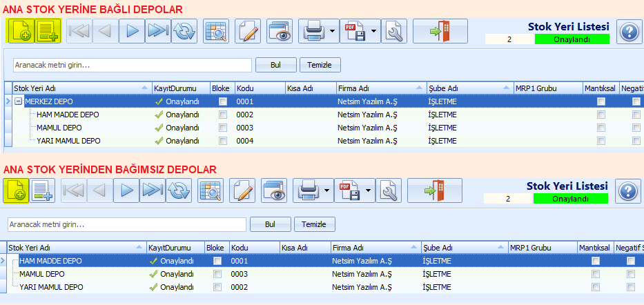Image resolution: width=644 pixels, height=305 pixels.
Task: Click printer icon in lower toolbar
Action: pyautogui.click(x=309, y=190)
